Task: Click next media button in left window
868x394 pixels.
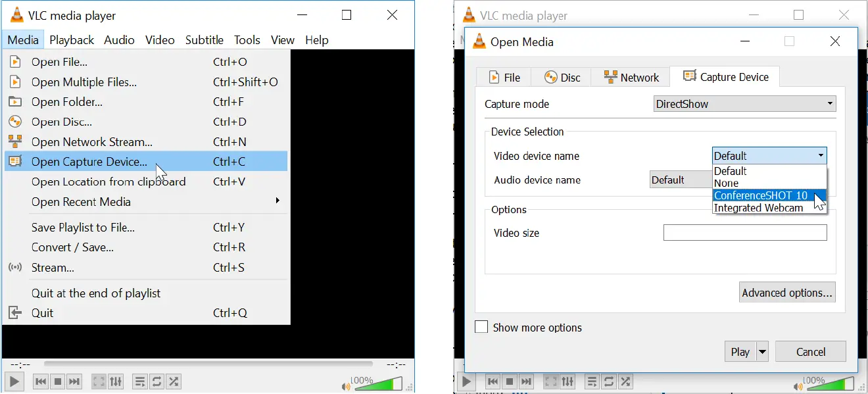Action: [x=74, y=382]
